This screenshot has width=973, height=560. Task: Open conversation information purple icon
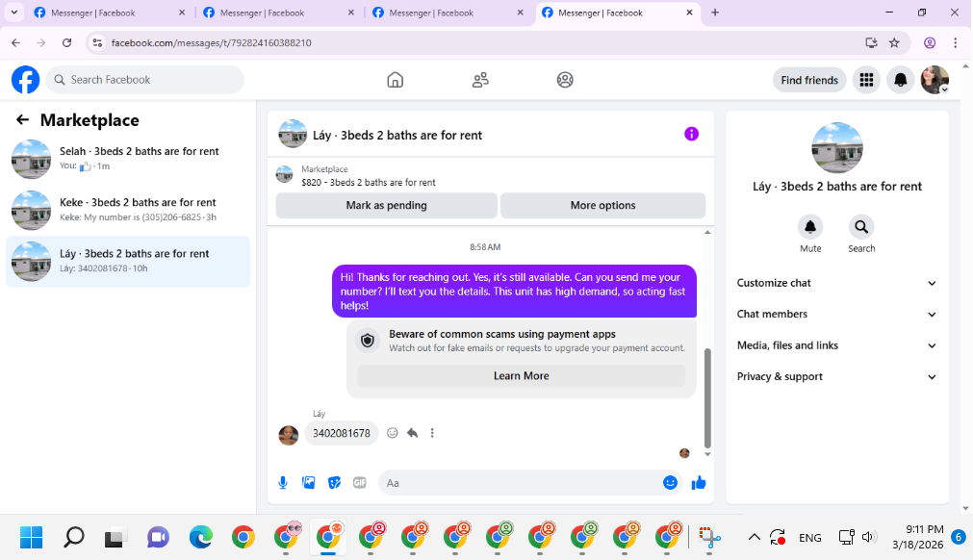[x=691, y=134]
